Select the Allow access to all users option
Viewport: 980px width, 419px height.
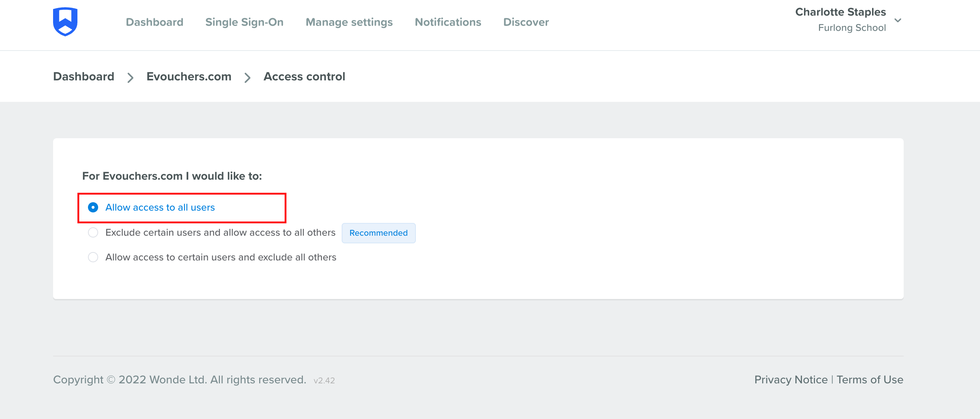coord(160,207)
